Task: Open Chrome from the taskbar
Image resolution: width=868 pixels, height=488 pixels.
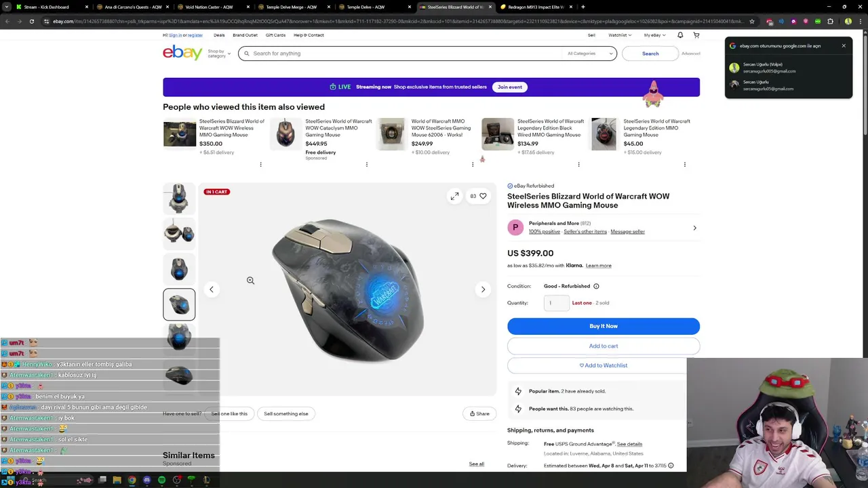Action: 132,481
